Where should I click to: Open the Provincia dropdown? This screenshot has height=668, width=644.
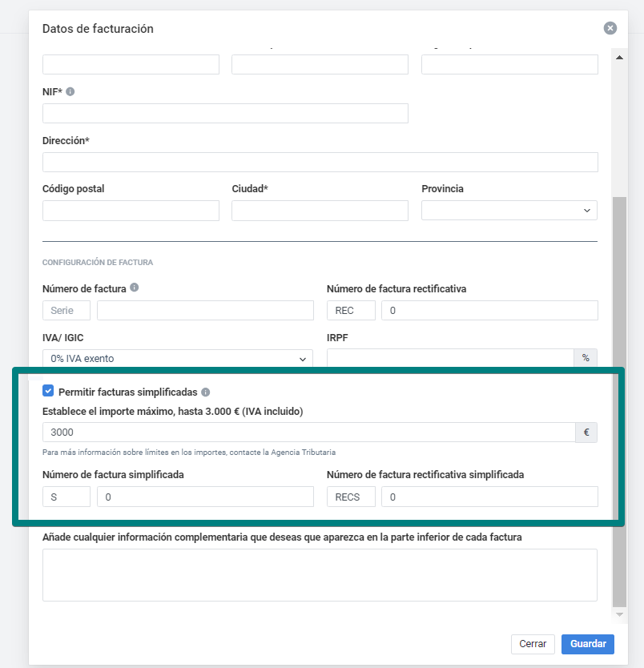509,211
